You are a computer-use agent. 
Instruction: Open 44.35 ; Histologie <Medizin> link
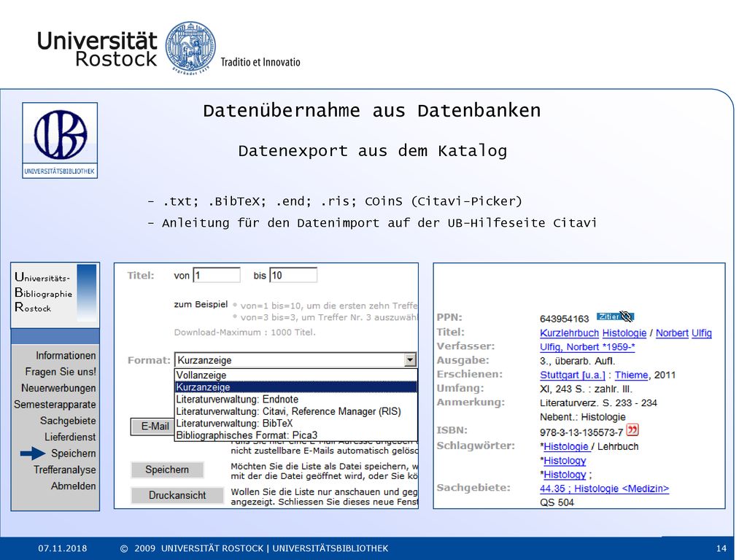coord(604,488)
